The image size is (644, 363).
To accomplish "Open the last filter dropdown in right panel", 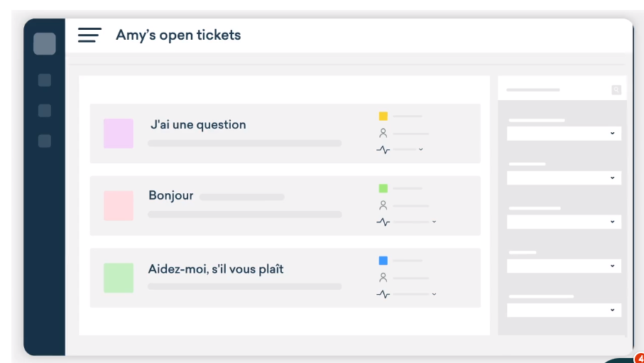I will coord(564,310).
